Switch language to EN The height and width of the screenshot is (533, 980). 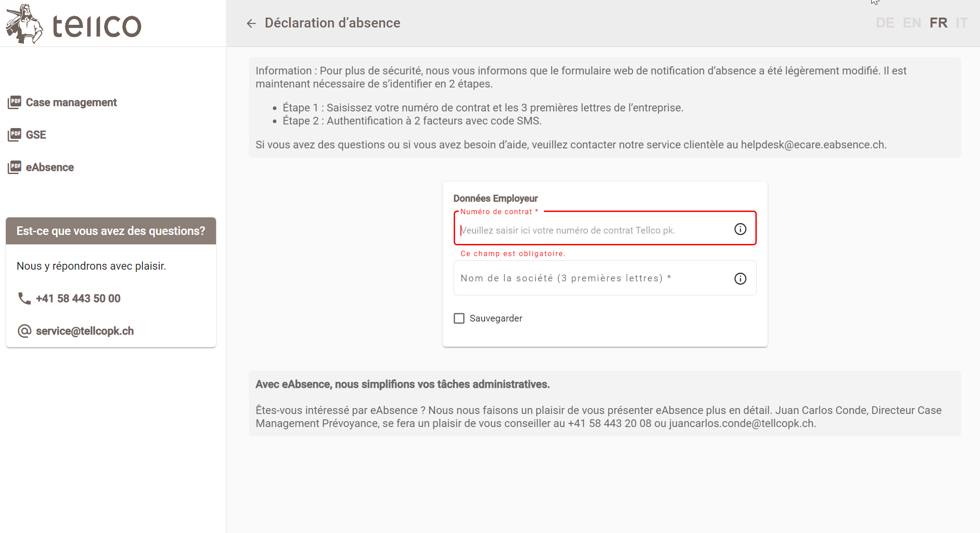pos(912,23)
